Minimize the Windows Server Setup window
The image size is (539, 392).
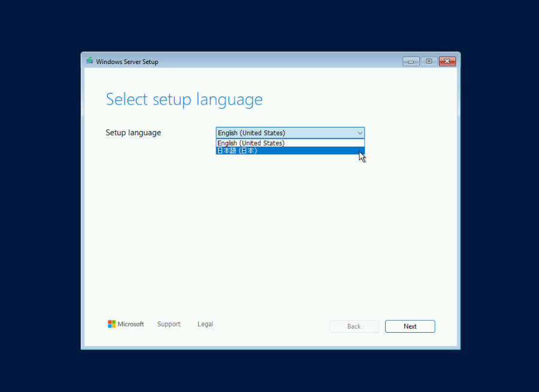411,62
